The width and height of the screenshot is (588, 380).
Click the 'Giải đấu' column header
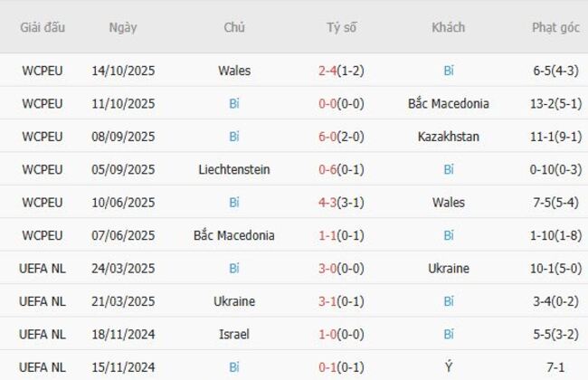tap(43, 27)
